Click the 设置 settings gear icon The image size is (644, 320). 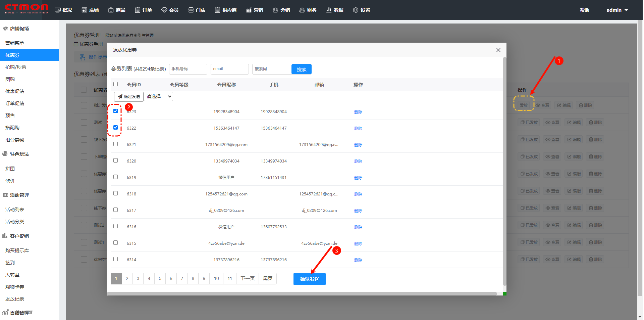(356, 10)
